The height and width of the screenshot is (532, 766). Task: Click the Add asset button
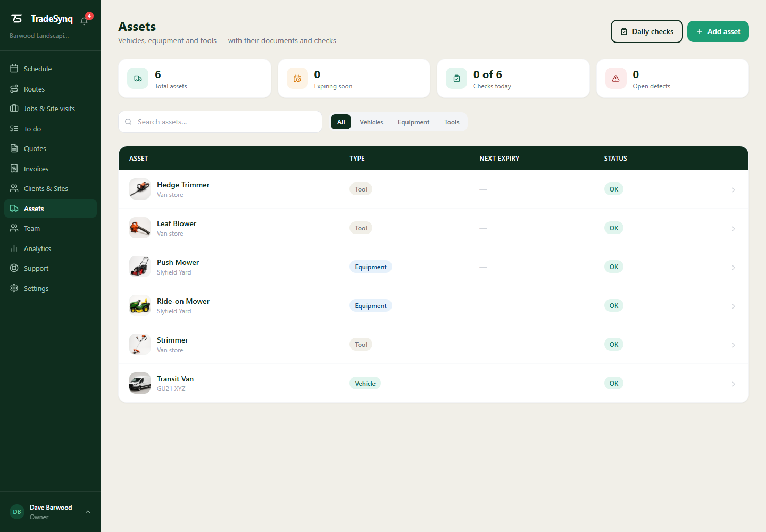click(718, 31)
